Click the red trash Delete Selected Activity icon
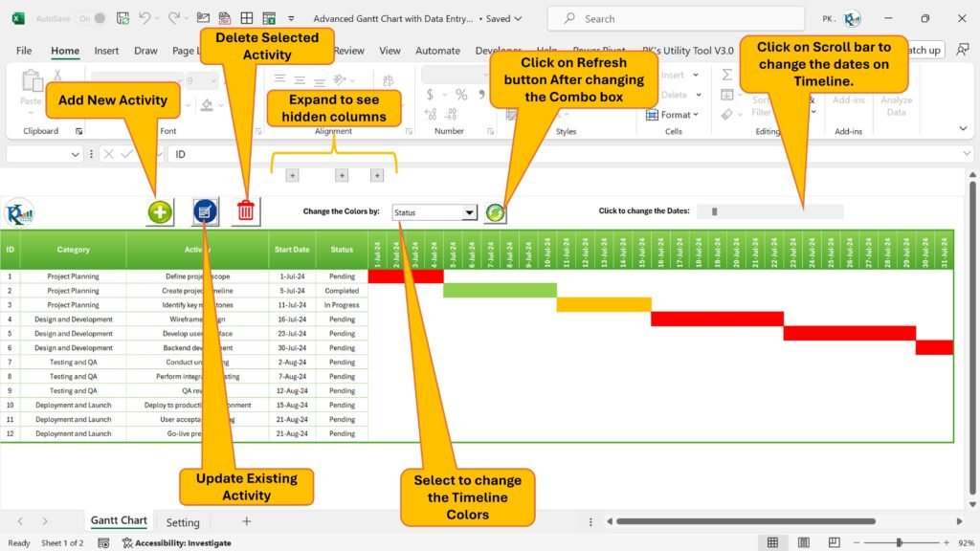This screenshot has height=551, width=980. click(x=246, y=212)
